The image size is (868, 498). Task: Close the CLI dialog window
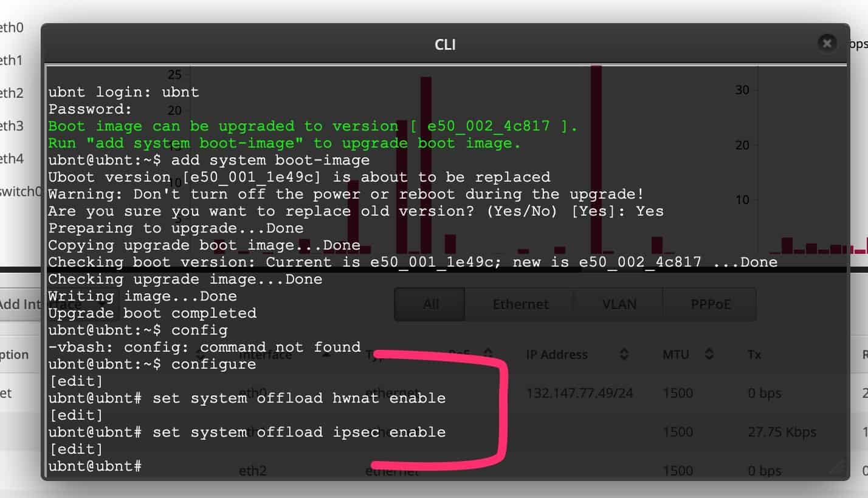(827, 43)
